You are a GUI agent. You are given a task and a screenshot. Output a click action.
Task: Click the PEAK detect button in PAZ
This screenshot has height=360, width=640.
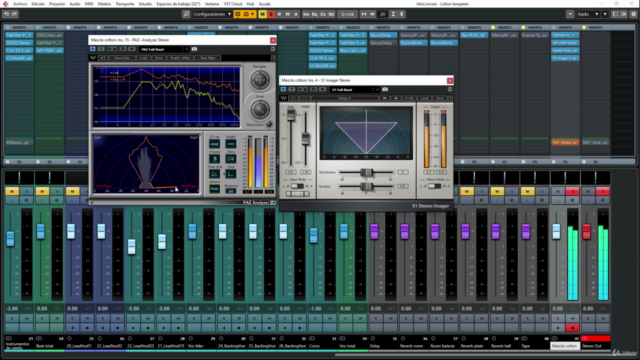pos(214,189)
